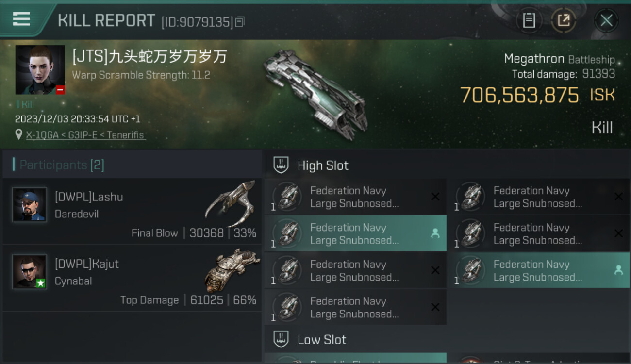
Task: Share the kill report externally
Action: pyautogui.click(x=563, y=20)
